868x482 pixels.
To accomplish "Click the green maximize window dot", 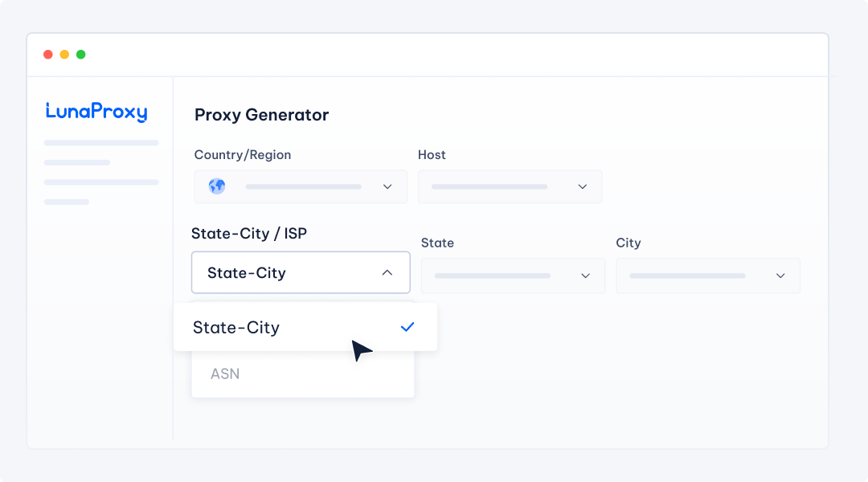I will 80,55.
